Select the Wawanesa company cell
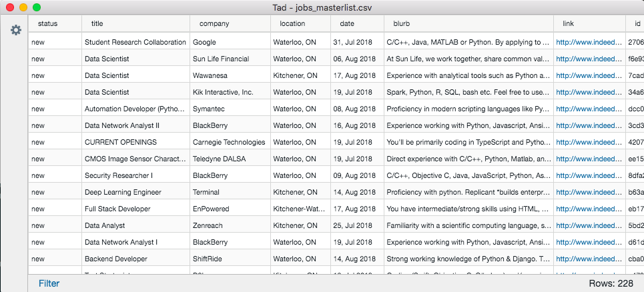 tap(230, 75)
